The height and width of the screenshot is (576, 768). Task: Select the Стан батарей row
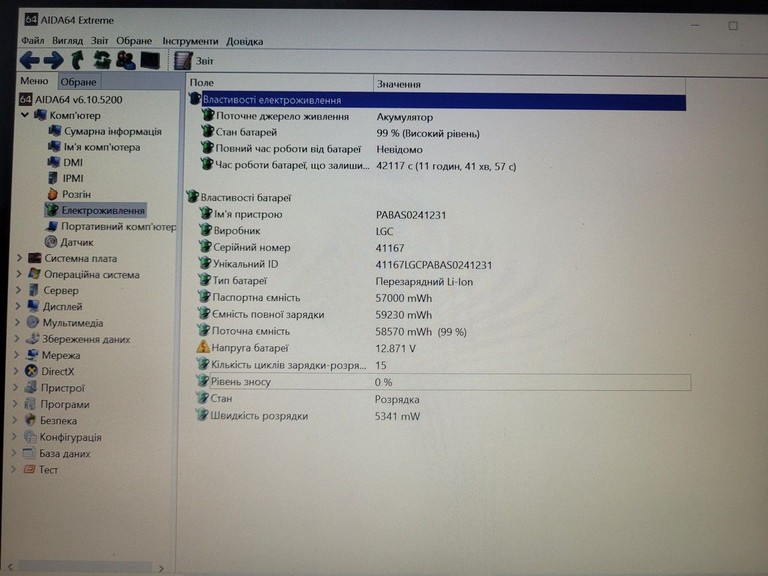pos(340,133)
